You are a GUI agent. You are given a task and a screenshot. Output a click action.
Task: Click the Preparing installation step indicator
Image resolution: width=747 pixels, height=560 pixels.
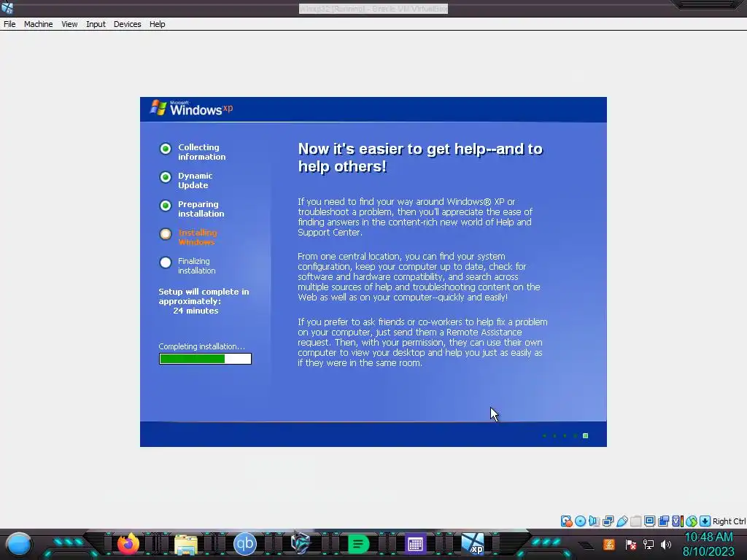tap(166, 205)
